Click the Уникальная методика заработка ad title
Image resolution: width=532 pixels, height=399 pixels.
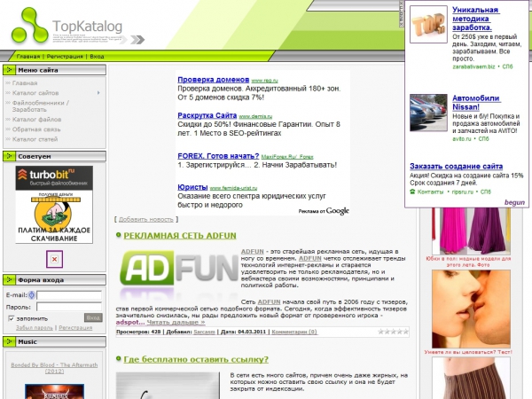pyautogui.click(x=475, y=19)
